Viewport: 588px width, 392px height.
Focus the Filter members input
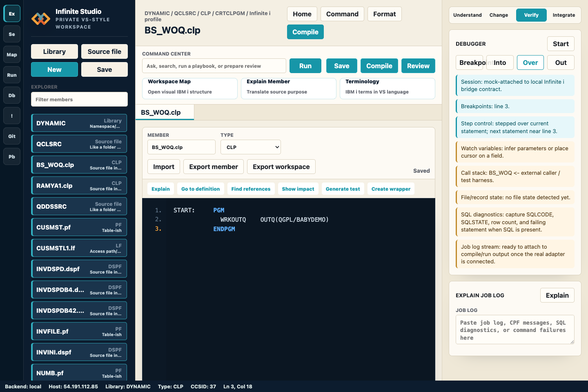(79, 99)
